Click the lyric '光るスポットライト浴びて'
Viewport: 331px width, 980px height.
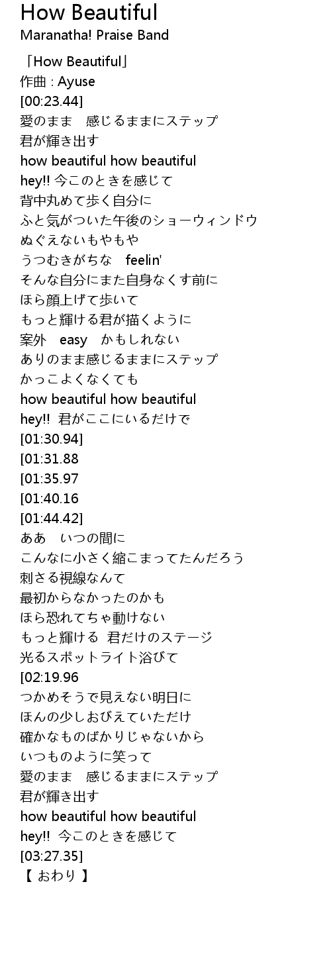tap(99, 658)
